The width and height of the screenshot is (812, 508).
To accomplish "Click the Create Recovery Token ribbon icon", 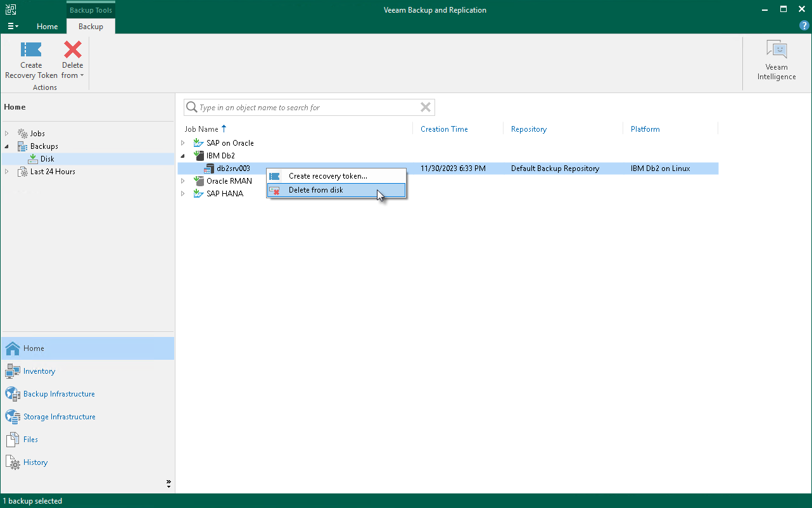I will click(x=31, y=49).
